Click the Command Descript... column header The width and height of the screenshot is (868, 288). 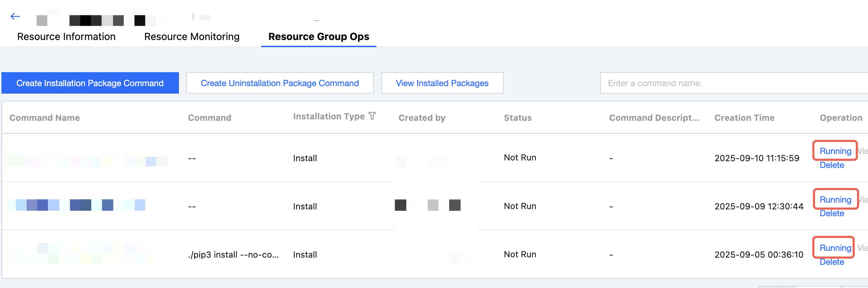tap(654, 118)
